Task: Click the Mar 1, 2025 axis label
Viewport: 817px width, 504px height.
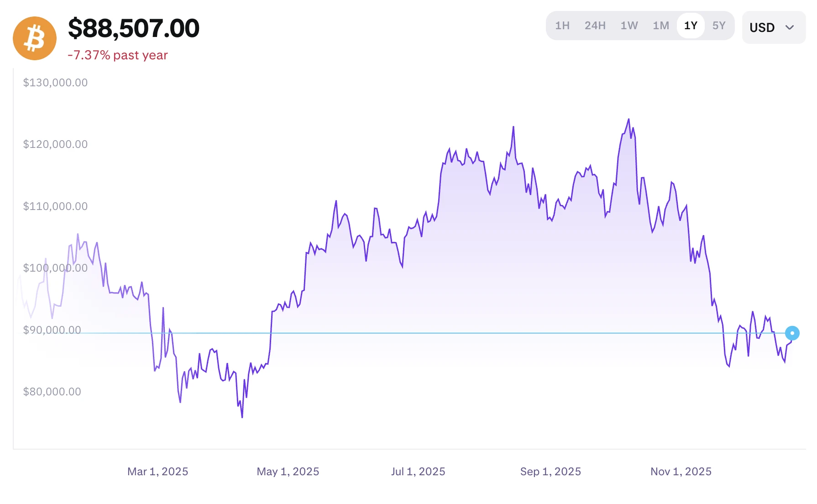Action: click(157, 472)
